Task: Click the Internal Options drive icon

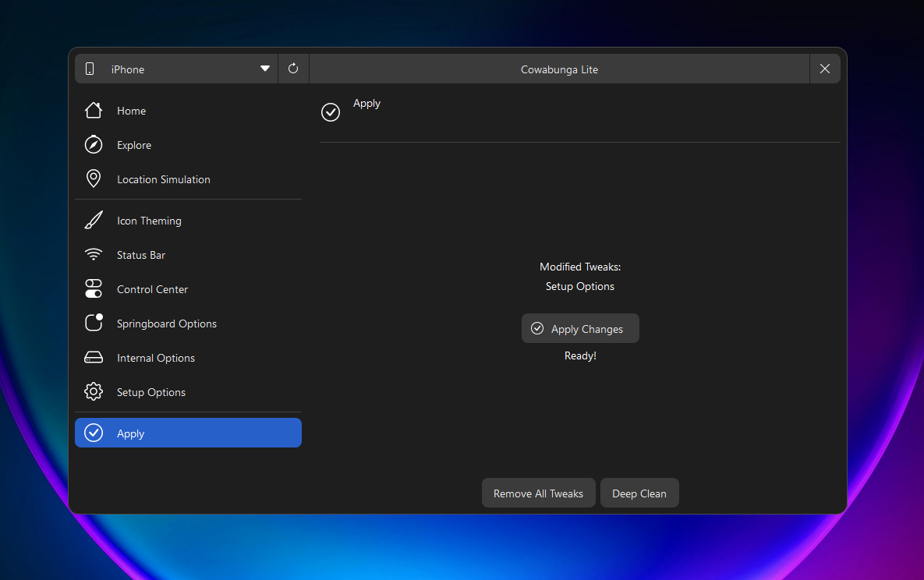Action: click(x=94, y=357)
